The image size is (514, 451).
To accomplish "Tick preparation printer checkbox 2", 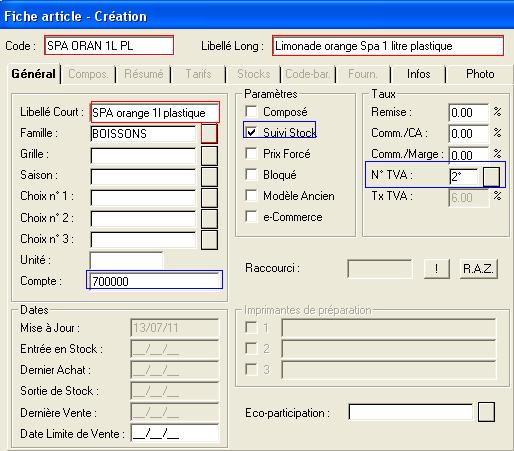I will click(251, 348).
